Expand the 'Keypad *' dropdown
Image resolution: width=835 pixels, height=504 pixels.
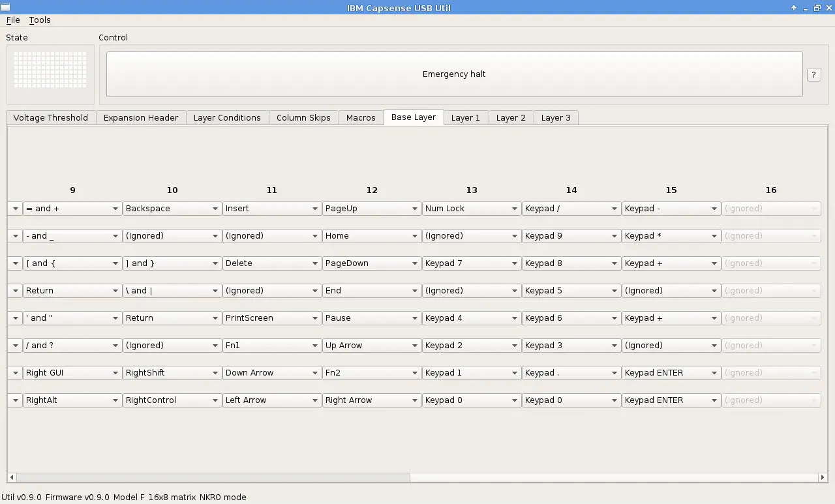click(671, 236)
